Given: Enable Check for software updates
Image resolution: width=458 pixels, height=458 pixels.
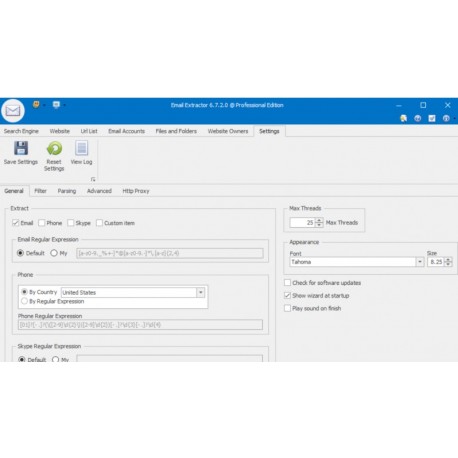Looking at the screenshot, I should click(x=287, y=283).
